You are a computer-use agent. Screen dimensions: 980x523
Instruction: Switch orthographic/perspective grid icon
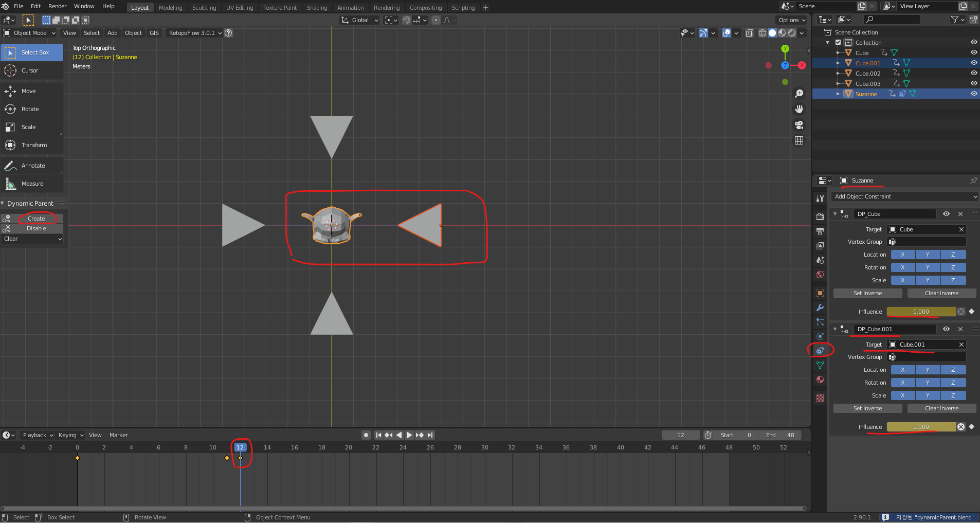pyautogui.click(x=799, y=140)
